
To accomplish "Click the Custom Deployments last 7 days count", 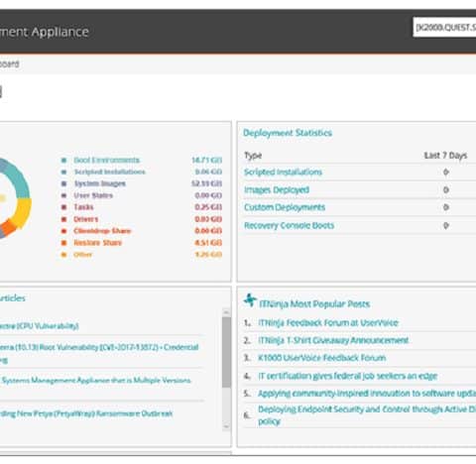I will 446,207.
